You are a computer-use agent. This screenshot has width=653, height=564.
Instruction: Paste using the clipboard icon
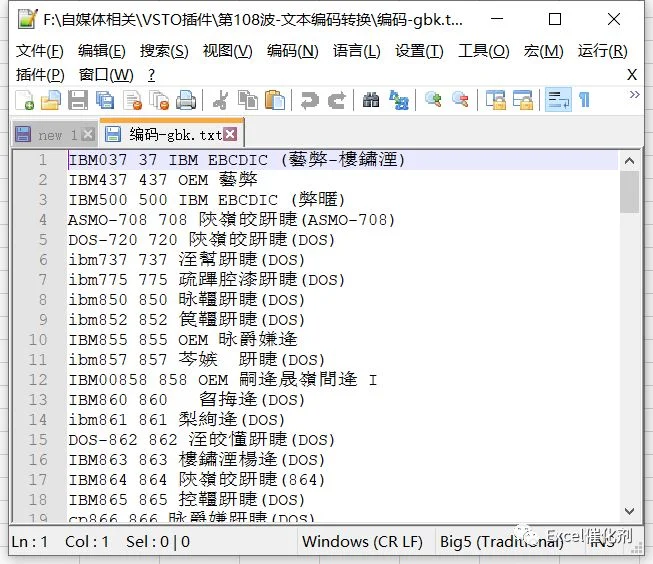[x=275, y=100]
